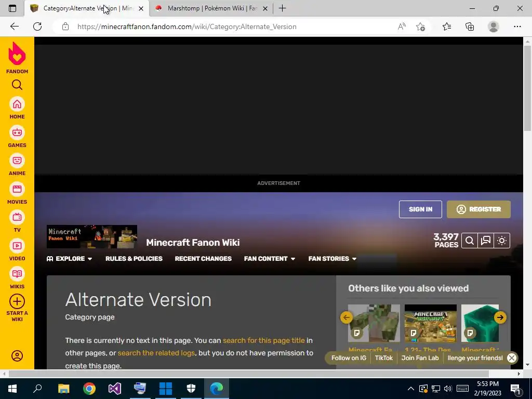
Task: Open Read Aloud icon in address bar
Action: pos(402,26)
